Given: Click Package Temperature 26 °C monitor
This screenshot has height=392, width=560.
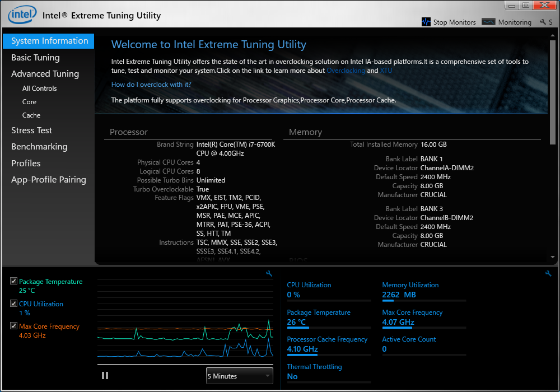Looking at the screenshot, I should coord(329,319).
